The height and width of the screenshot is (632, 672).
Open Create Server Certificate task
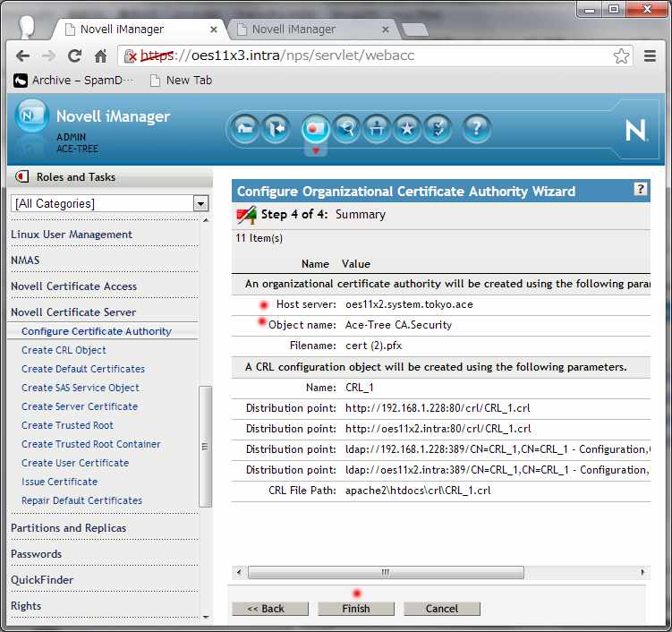click(x=80, y=406)
